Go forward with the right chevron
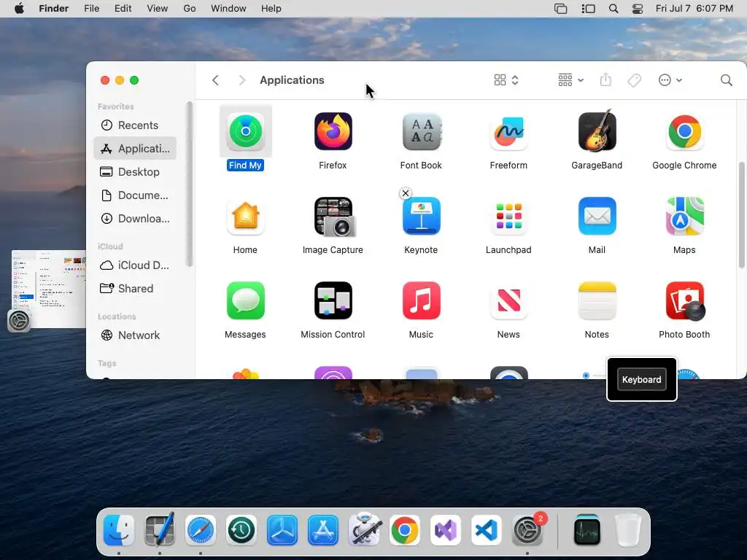 click(x=242, y=80)
